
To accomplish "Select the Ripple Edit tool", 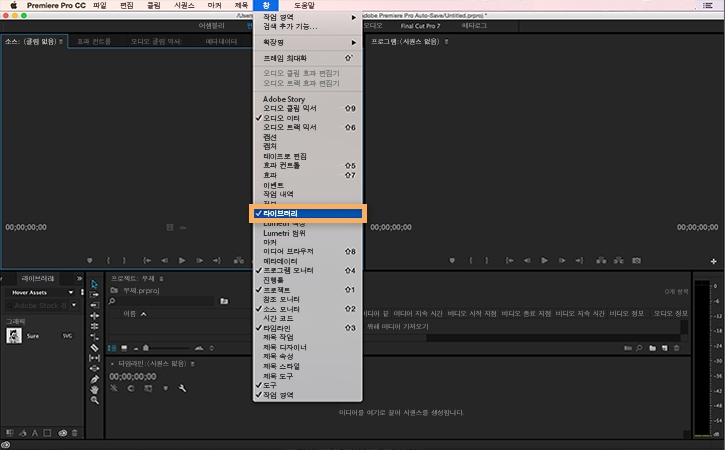I will click(94, 305).
